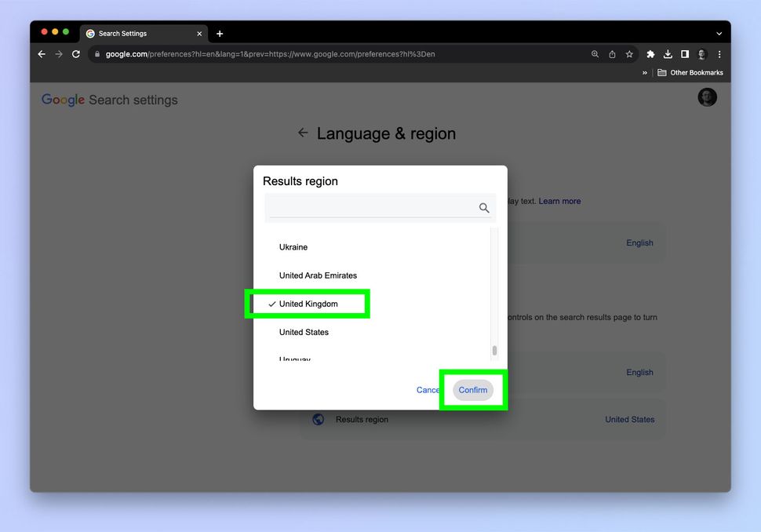The image size is (761, 532).
Task: Click the Results region globe icon
Action: [x=318, y=419]
